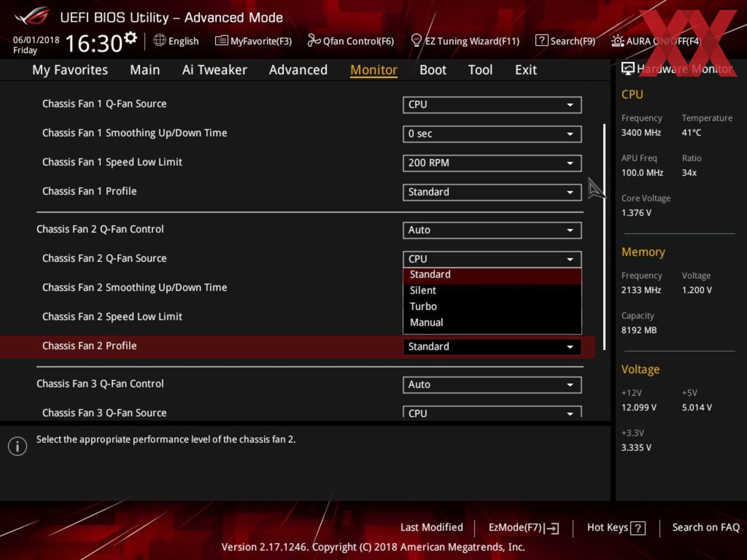
Task: Choose Silent in the profile list
Action: click(x=492, y=290)
